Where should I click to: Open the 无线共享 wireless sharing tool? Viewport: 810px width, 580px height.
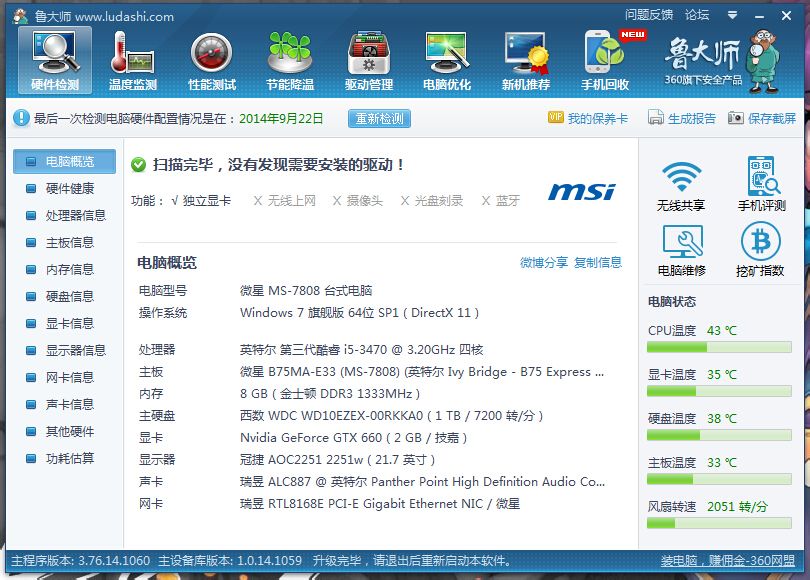click(x=681, y=185)
